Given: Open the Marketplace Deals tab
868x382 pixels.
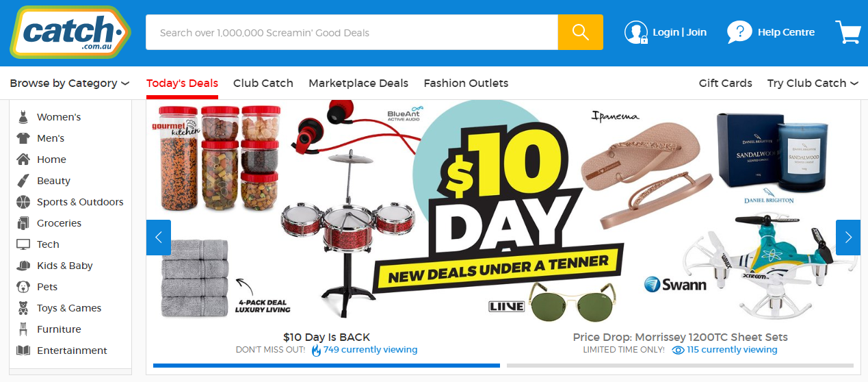Looking at the screenshot, I should (x=358, y=83).
